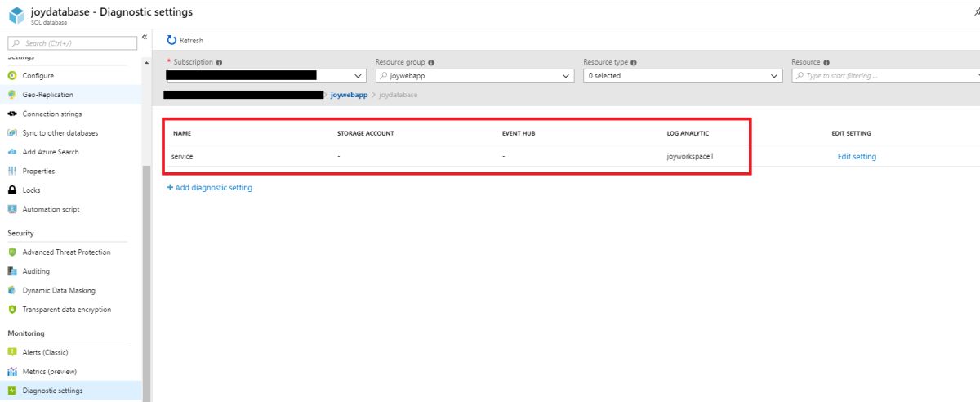Collapse the sidebar with double chevron
The height and width of the screenshot is (402, 980).
145,38
